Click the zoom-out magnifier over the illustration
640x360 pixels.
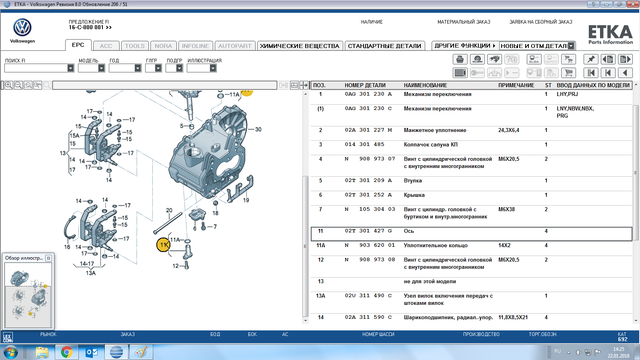(18, 85)
